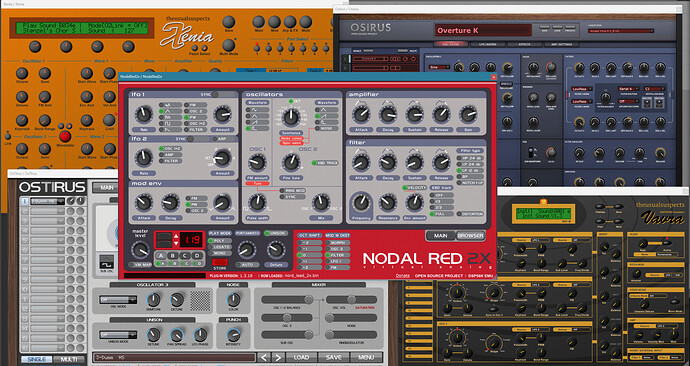This screenshot has height=366, width=690.
Task: Toggle the KBD Track option under OSC 2
Action: 325,163
